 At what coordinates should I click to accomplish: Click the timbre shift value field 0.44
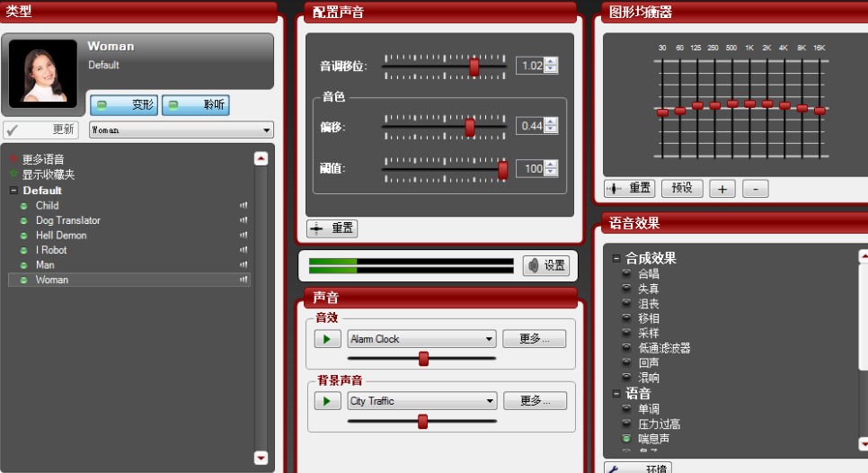(x=530, y=126)
